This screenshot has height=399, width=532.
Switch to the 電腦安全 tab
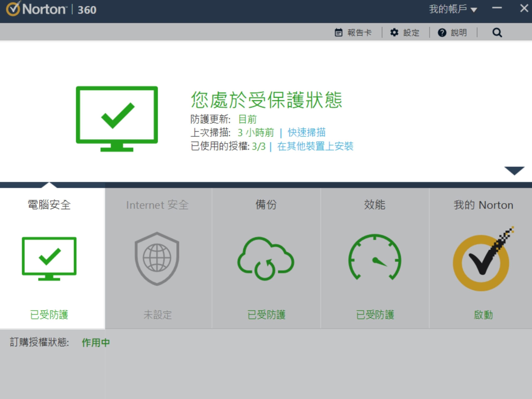tap(49, 205)
